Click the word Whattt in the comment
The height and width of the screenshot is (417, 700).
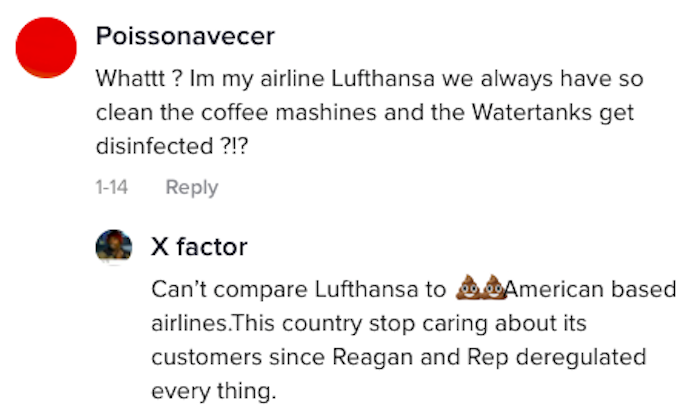pos(130,79)
